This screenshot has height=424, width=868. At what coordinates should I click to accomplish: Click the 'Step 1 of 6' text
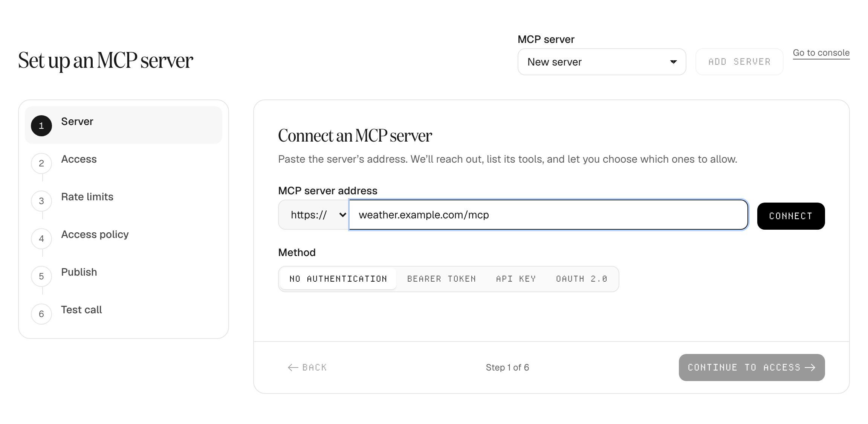point(507,368)
